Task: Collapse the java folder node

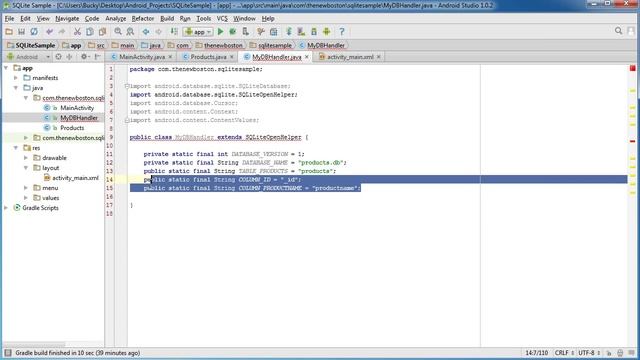Action: click(x=16, y=88)
